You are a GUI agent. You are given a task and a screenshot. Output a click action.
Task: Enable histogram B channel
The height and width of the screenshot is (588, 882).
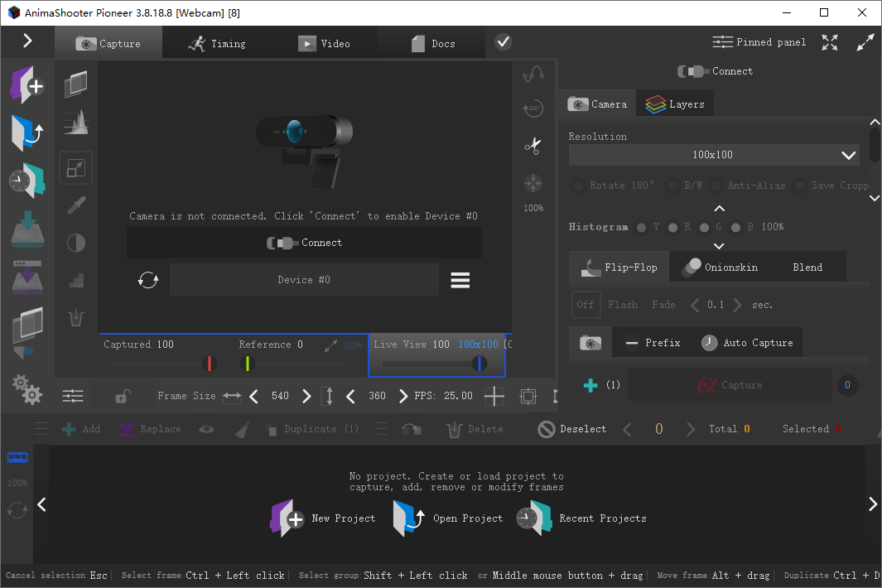coord(735,227)
